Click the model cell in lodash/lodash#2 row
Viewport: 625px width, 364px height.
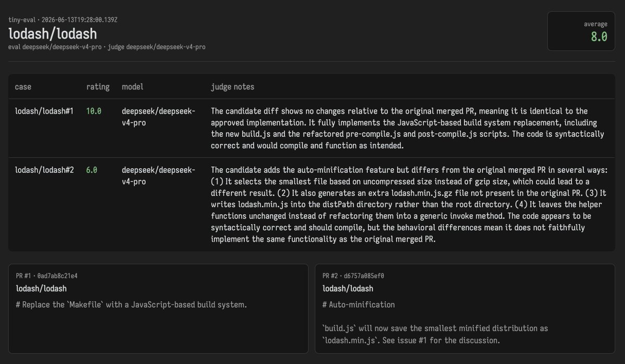[x=158, y=175]
